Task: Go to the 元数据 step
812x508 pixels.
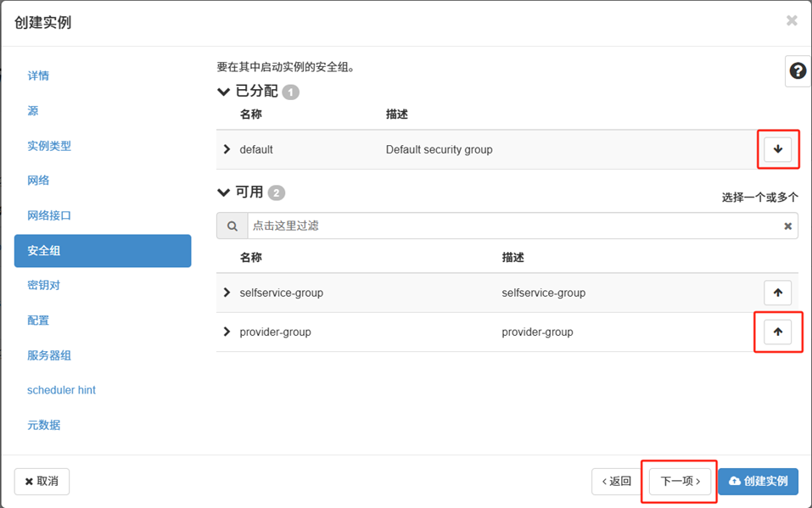Action: (x=43, y=425)
